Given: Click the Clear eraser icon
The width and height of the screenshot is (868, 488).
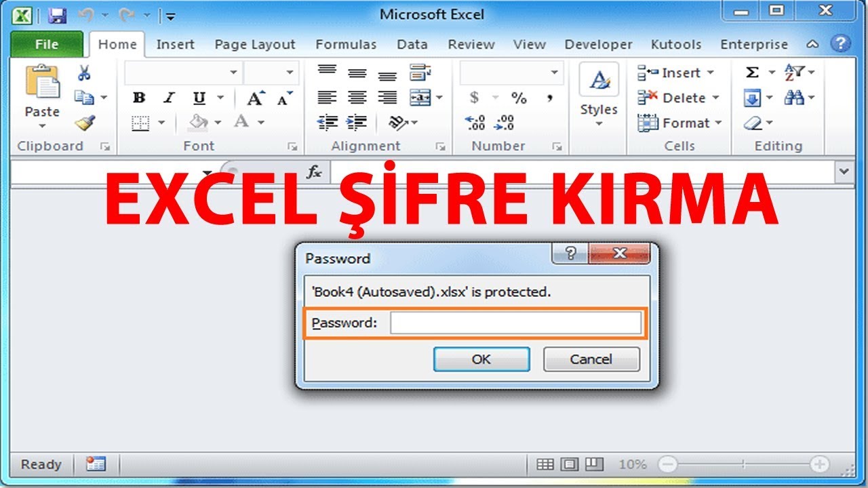Looking at the screenshot, I should coord(753,123).
